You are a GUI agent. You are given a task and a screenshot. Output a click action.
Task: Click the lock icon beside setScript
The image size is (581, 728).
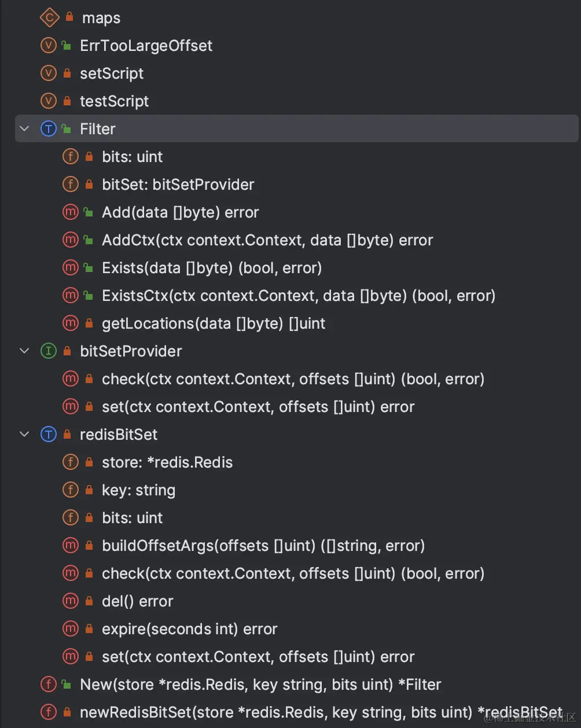pos(67,73)
